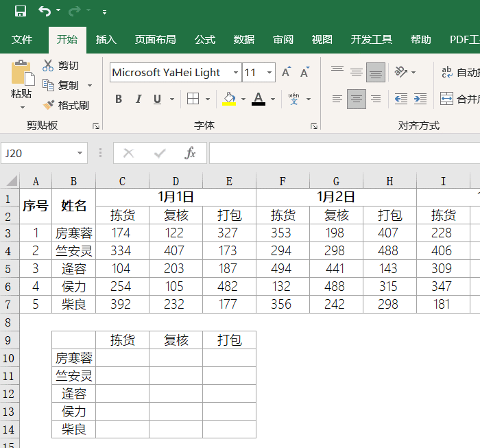Image resolution: width=480 pixels, height=448 pixels.
Task: Click inside the formula bar input
Action: (x=344, y=153)
